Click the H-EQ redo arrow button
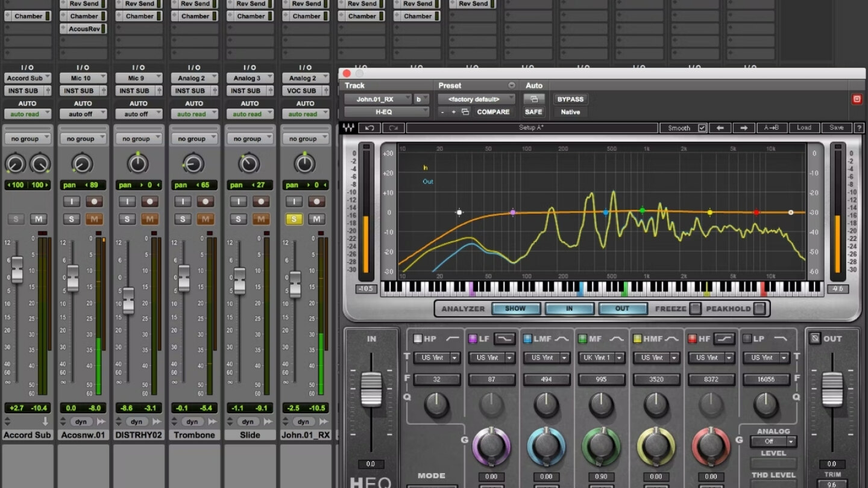 click(x=393, y=128)
